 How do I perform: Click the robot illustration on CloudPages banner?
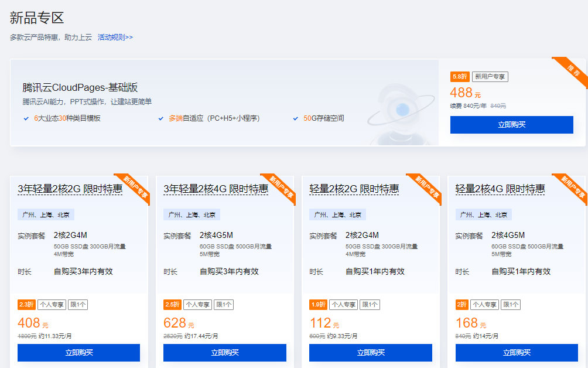pyautogui.click(x=401, y=114)
